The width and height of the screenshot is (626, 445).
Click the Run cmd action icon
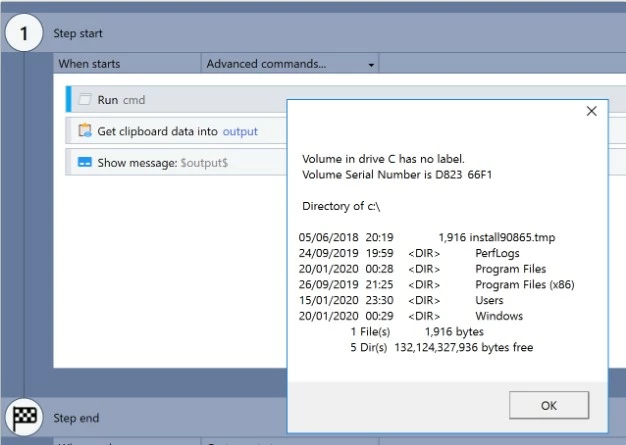[x=85, y=99]
